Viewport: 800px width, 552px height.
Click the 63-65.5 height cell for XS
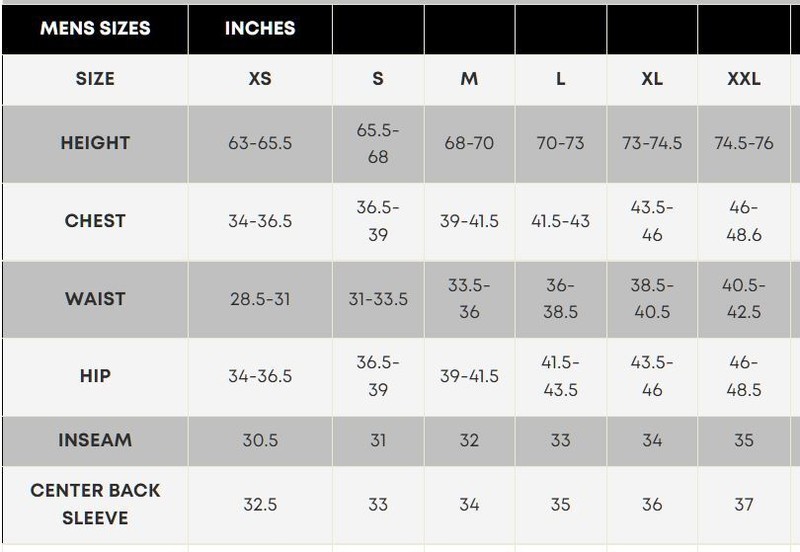260,143
